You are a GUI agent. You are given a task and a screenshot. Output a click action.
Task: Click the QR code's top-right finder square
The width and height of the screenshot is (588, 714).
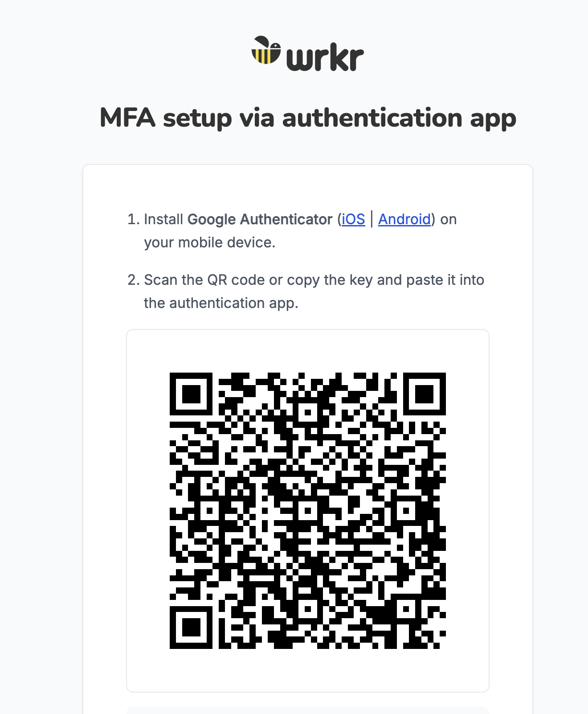(x=425, y=394)
